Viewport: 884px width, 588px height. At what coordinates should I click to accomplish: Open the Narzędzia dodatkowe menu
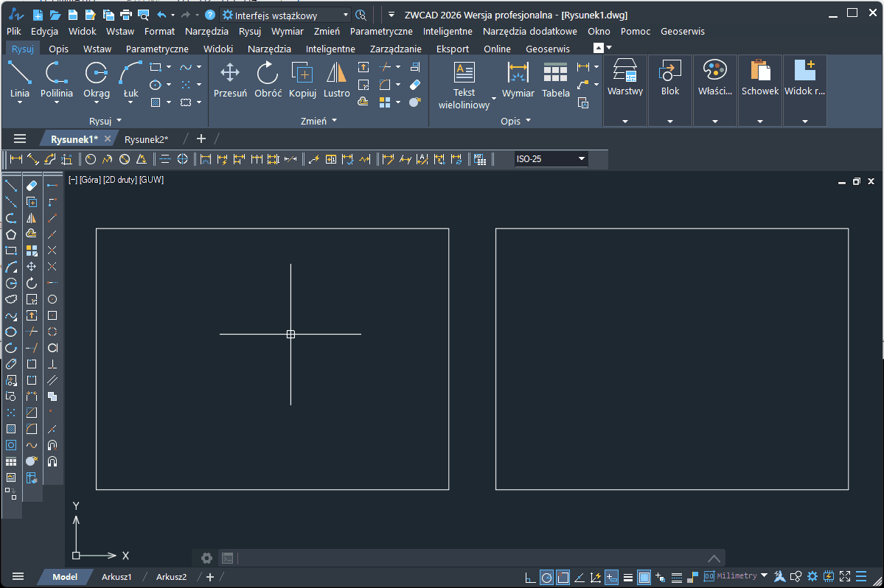(529, 31)
